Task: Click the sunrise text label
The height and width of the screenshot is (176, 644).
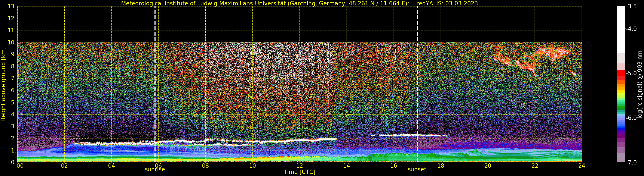Action: 155,170
